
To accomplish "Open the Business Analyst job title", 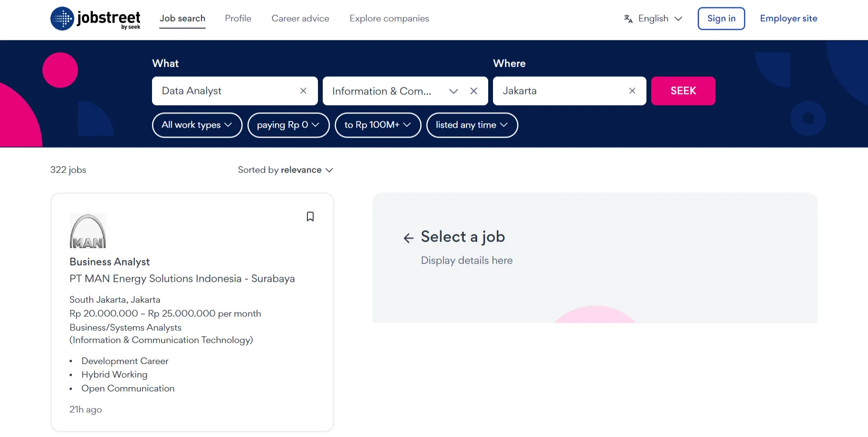I will pyautogui.click(x=109, y=262).
